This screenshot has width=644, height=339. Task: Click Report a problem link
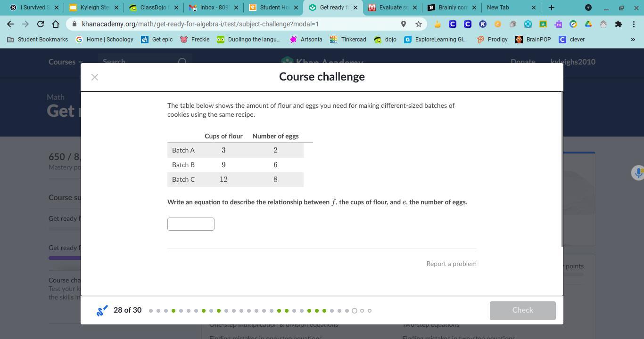(x=451, y=264)
